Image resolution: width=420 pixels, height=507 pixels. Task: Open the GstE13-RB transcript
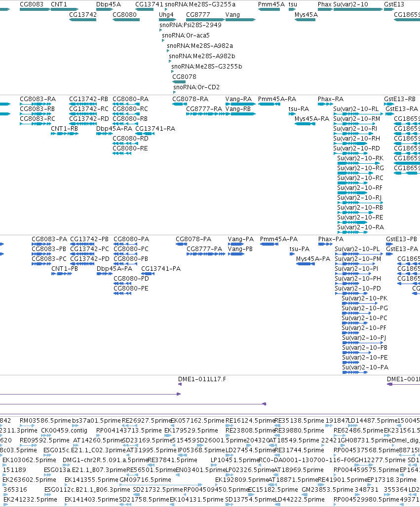389,104
